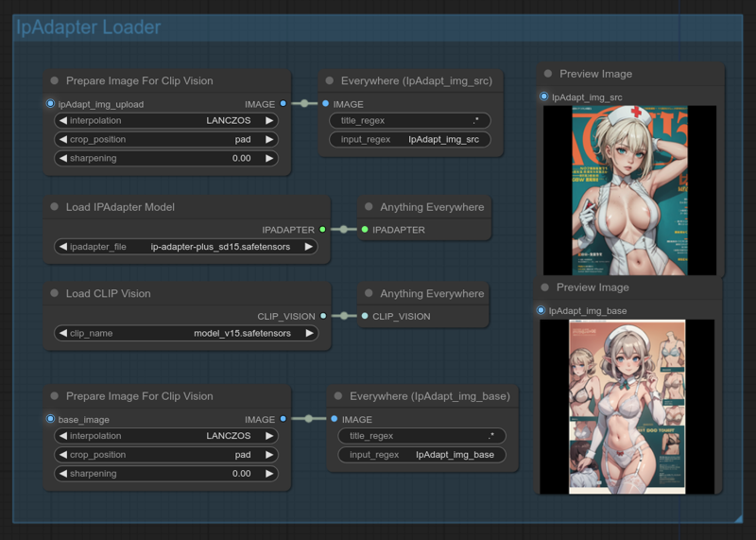The width and height of the screenshot is (756, 540).
Task: Click the IpAdapt_img_src input socket on Preview Image
Action: click(544, 96)
